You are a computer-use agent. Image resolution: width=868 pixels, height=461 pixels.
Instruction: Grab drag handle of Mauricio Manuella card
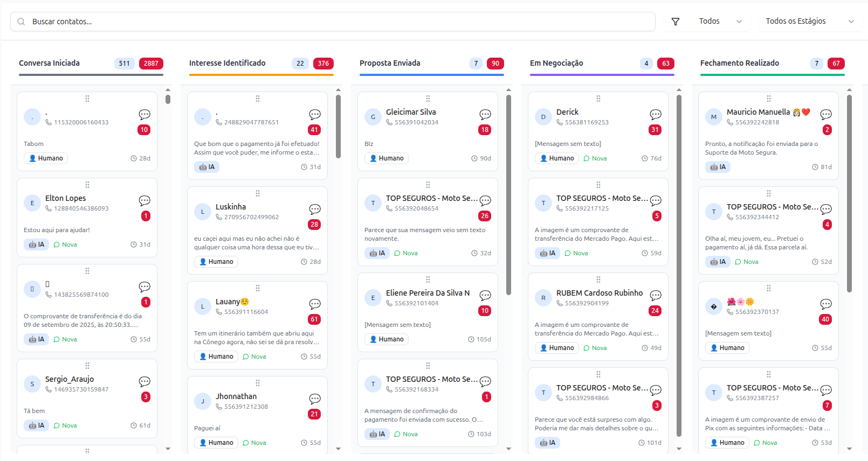point(769,99)
